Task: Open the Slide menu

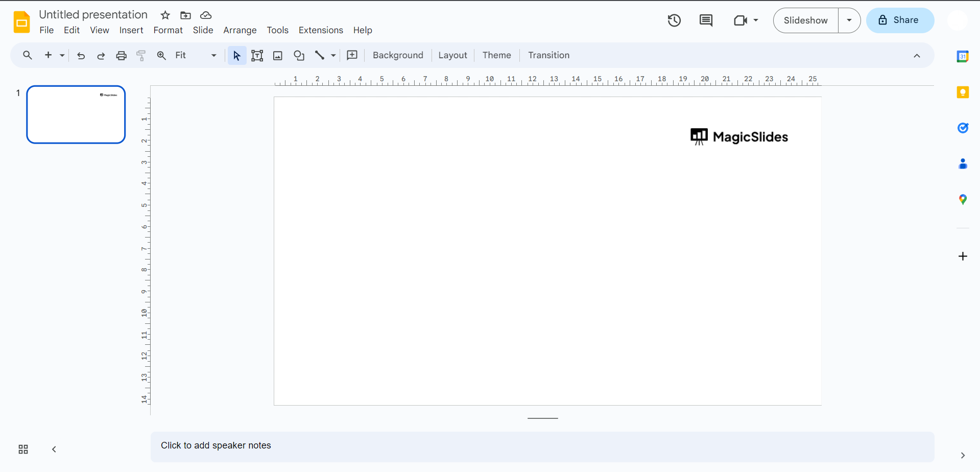Action: pyautogui.click(x=203, y=30)
